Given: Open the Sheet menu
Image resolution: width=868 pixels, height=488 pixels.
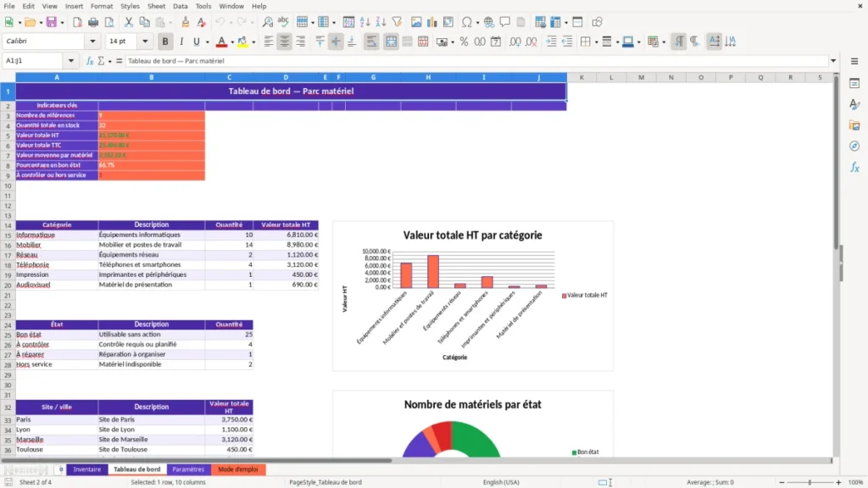Looking at the screenshot, I should (x=156, y=6).
